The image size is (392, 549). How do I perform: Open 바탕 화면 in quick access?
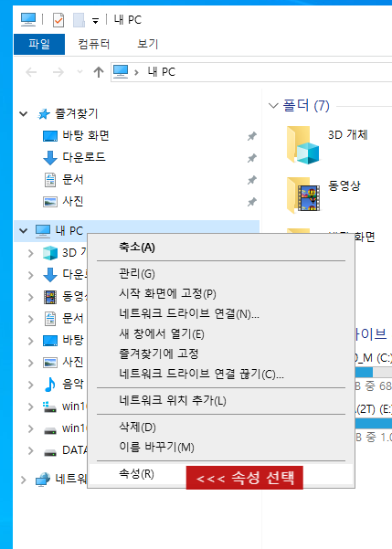click(86, 135)
